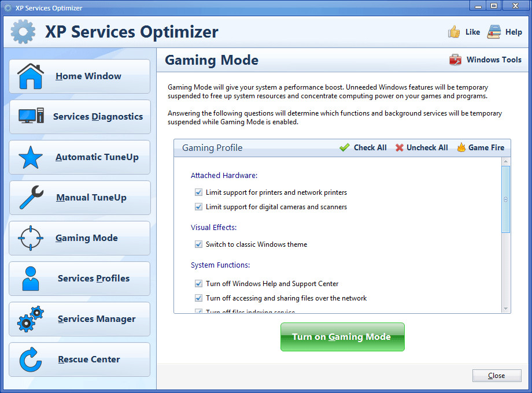Click the thumbs-up Like icon
This screenshot has width=532, height=393.
(454, 32)
